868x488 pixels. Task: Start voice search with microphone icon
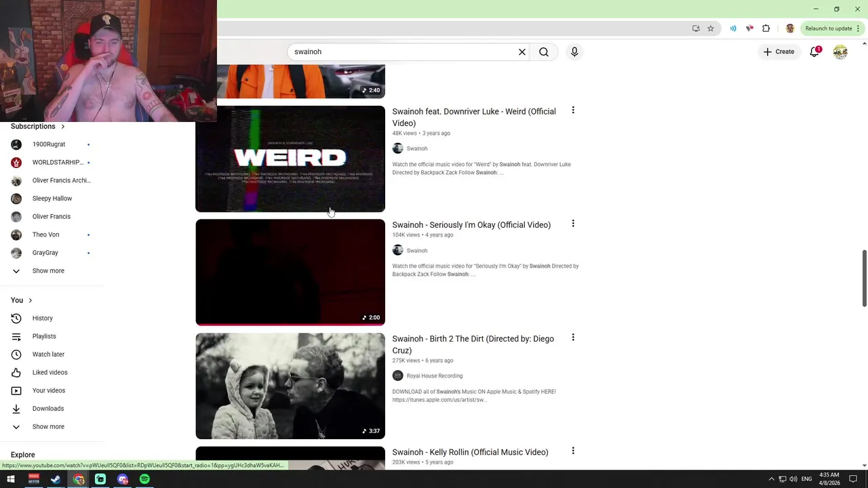574,52
